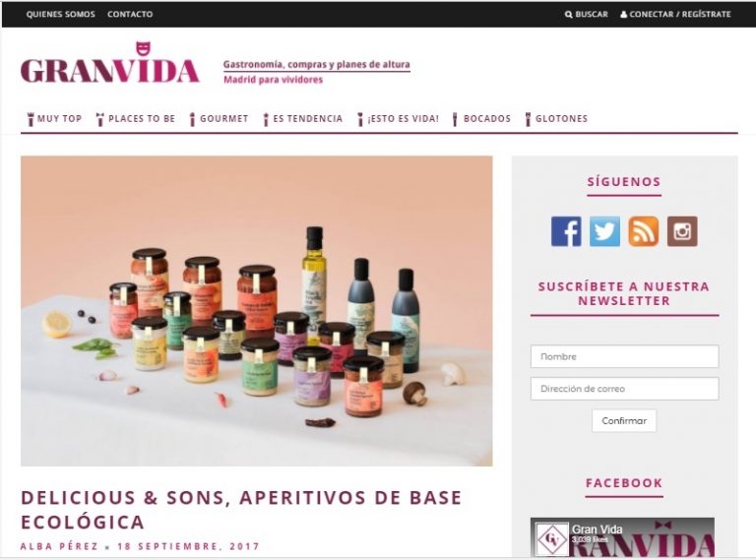Image resolution: width=756 pixels, height=560 pixels.
Task: Open the ¡Esto es vida! section
Action: 399,118
